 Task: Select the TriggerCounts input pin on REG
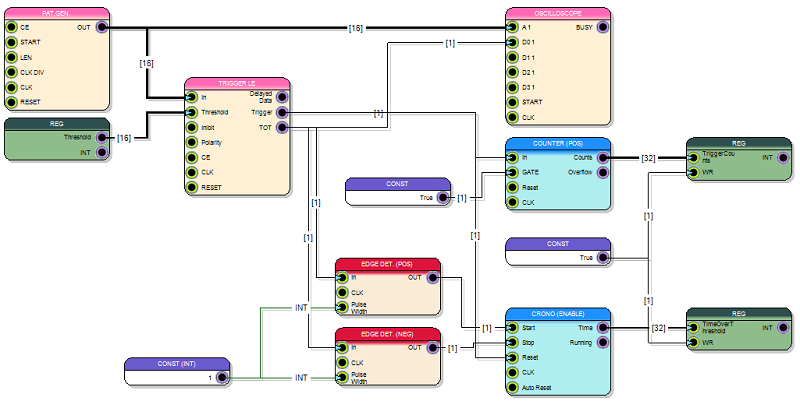coord(693,158)
